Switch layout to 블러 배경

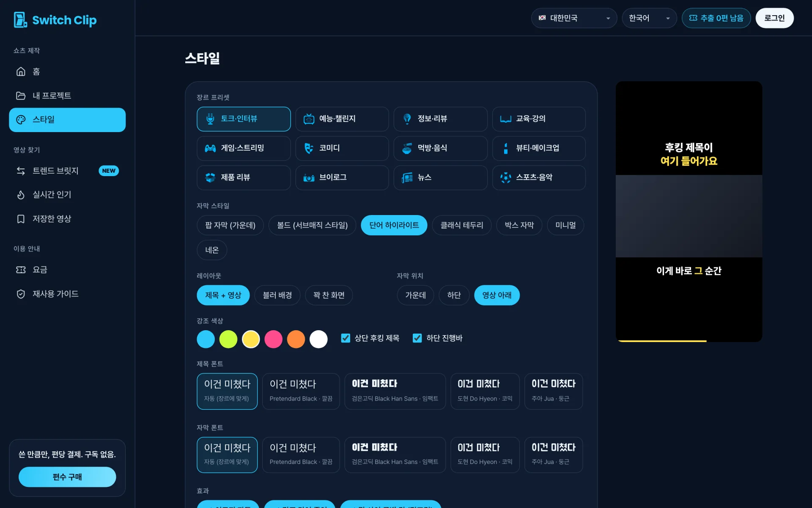click(277, 295)
